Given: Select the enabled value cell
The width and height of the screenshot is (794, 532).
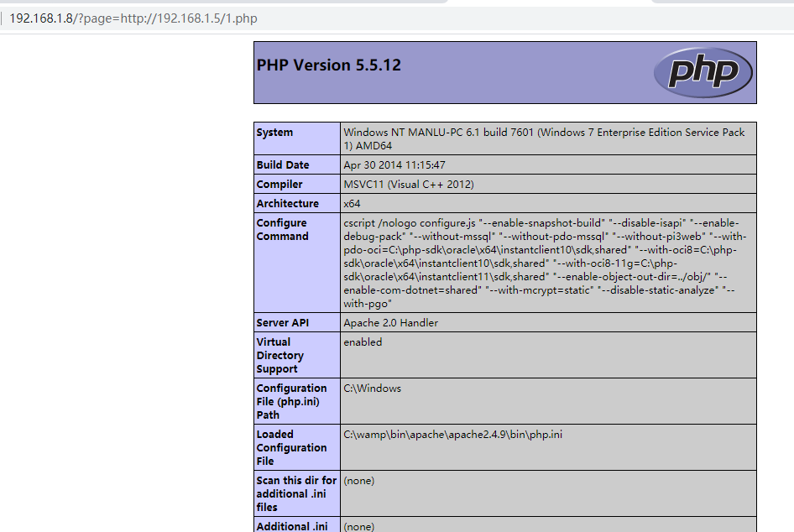Looking at the screenshot, I should coord(548,355).
